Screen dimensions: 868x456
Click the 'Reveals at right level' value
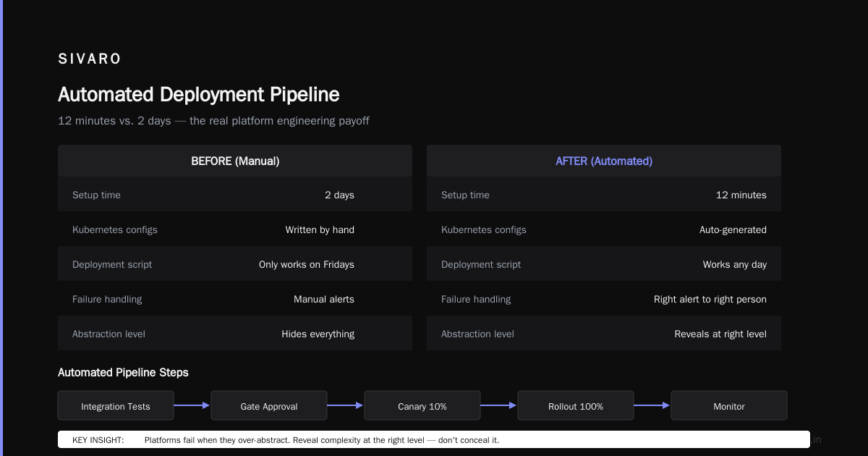click(x=720, y=334)
